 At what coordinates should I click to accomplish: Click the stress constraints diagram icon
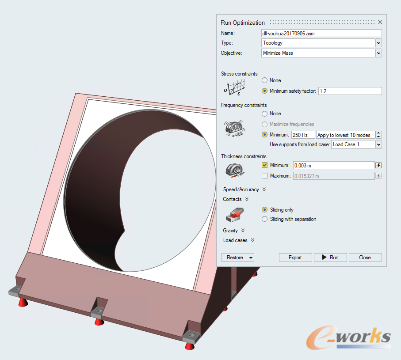click(x=236, y=88)
